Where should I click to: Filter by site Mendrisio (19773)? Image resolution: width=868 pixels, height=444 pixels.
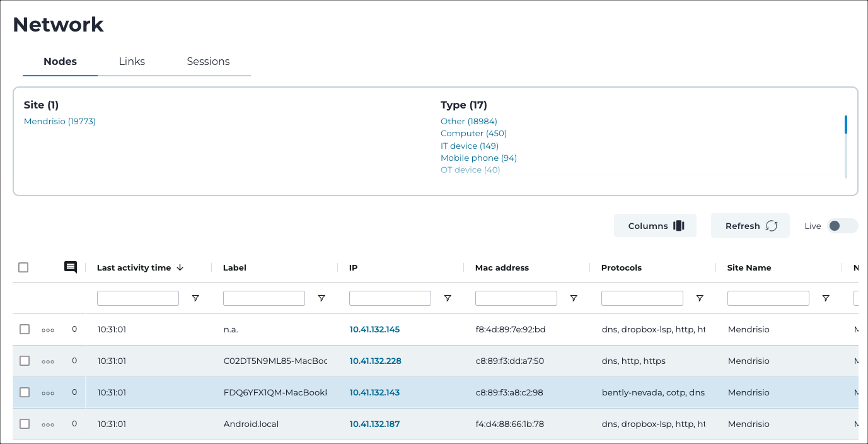60,121
